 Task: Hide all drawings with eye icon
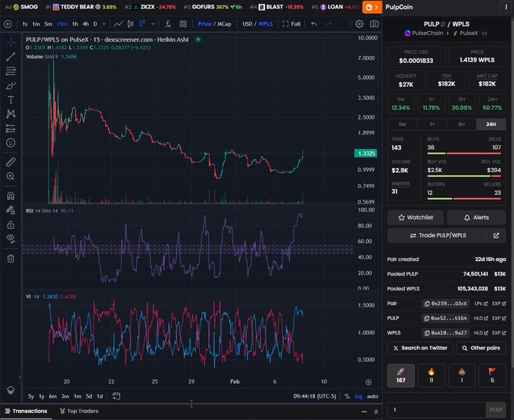11,239
